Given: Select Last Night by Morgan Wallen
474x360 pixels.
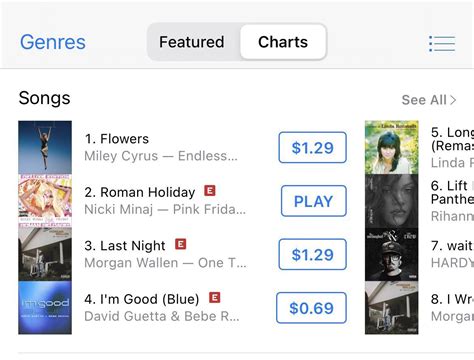Looking at the screenshot, I should click(166, 254).
